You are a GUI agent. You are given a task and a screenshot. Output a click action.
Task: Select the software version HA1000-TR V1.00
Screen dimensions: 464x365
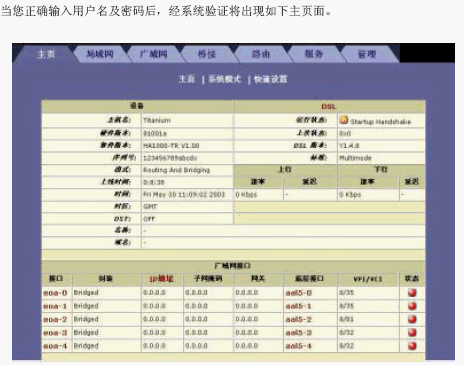[171, 146]
